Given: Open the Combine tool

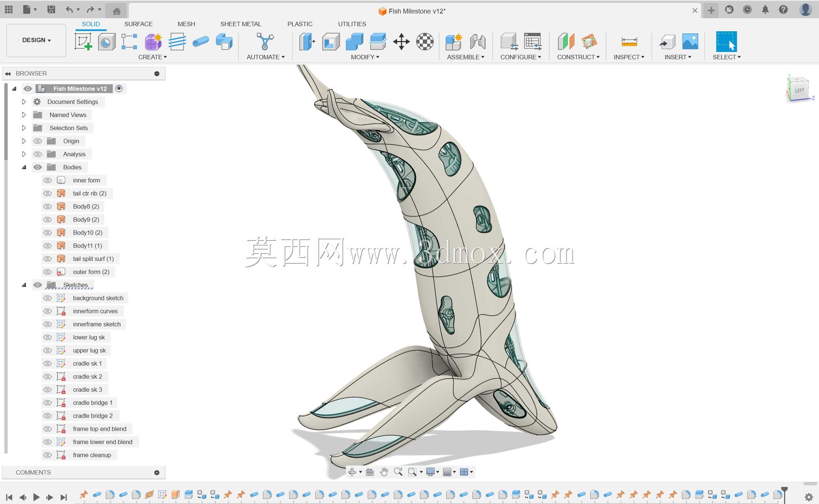Looking at the screenshot, I should click(355, 41).
